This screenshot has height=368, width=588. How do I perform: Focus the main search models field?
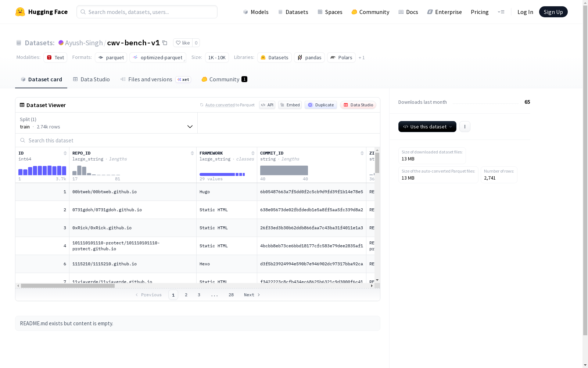click(x=147, y=12)
